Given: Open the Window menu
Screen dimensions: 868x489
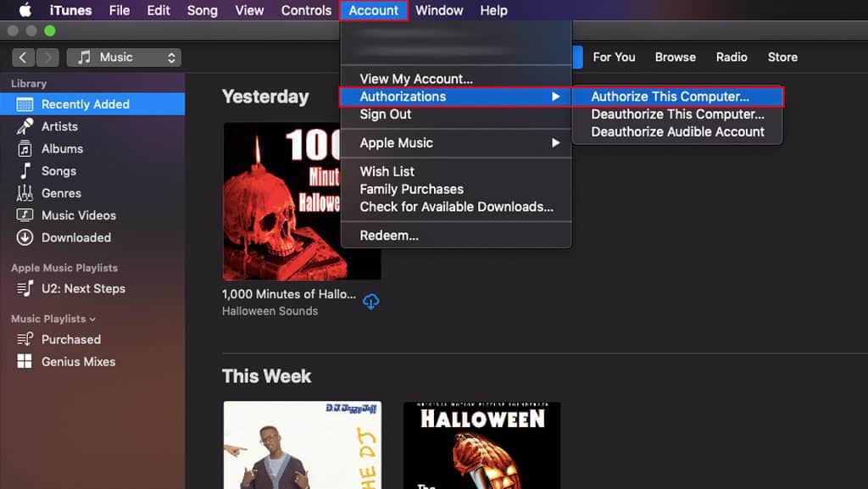Looking at the screenshot, I should point(439,10).
